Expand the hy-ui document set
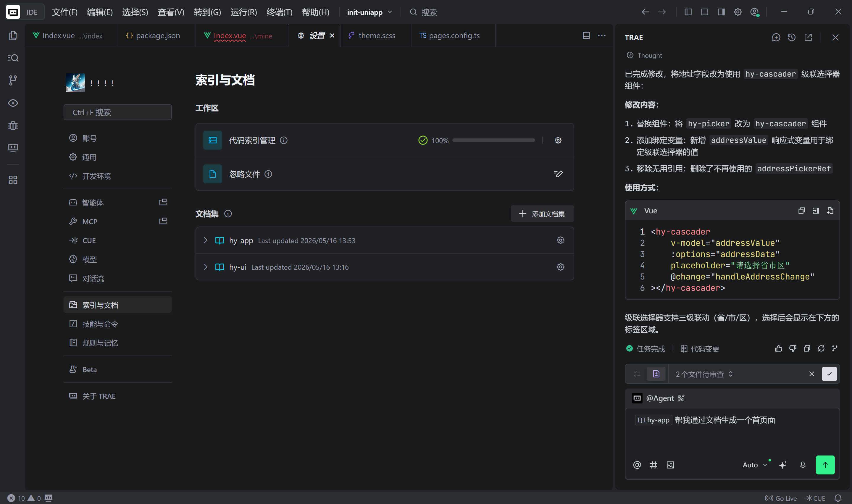The image size is (852, 504). point(205,267)
